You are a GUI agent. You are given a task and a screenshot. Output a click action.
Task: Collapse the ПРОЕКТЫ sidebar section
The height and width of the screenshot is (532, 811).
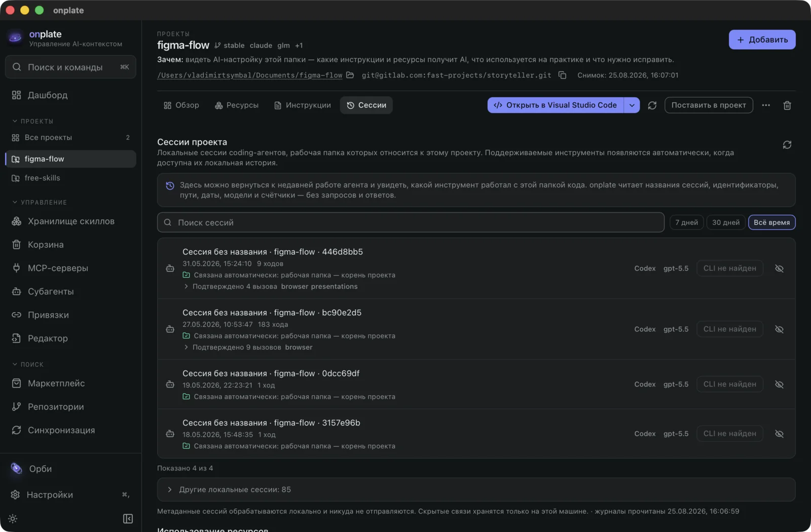(32, 122)
